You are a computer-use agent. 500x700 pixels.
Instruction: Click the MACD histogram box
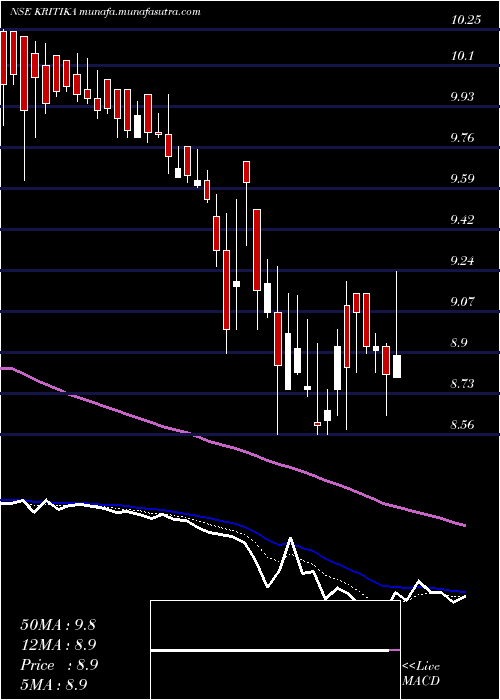(275, 650)
